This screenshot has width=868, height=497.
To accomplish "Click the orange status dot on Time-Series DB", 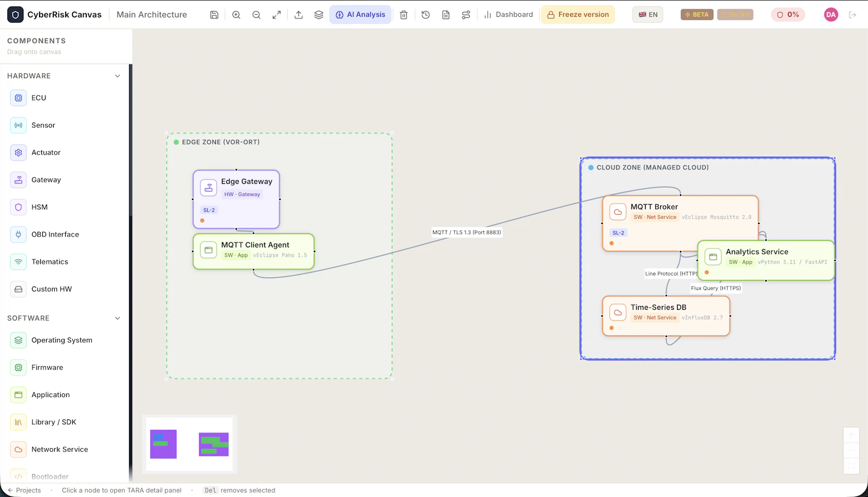I will pyautogui.click(x=612, y=328).
